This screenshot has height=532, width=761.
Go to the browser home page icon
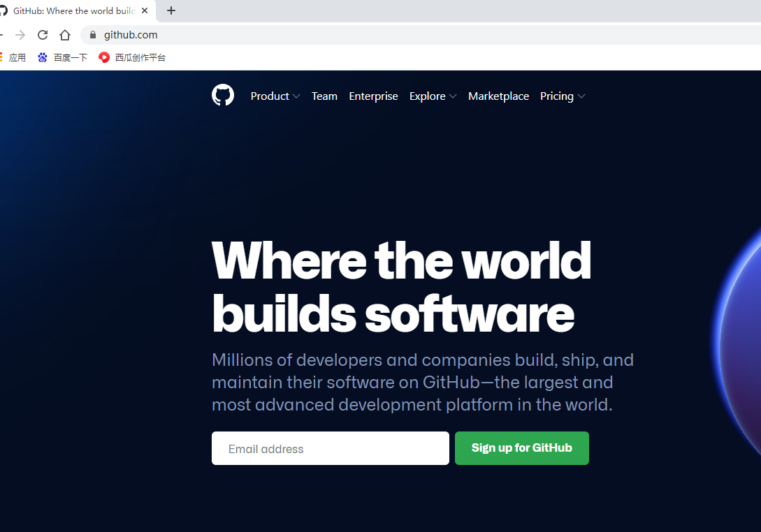[x=65, y=35]
